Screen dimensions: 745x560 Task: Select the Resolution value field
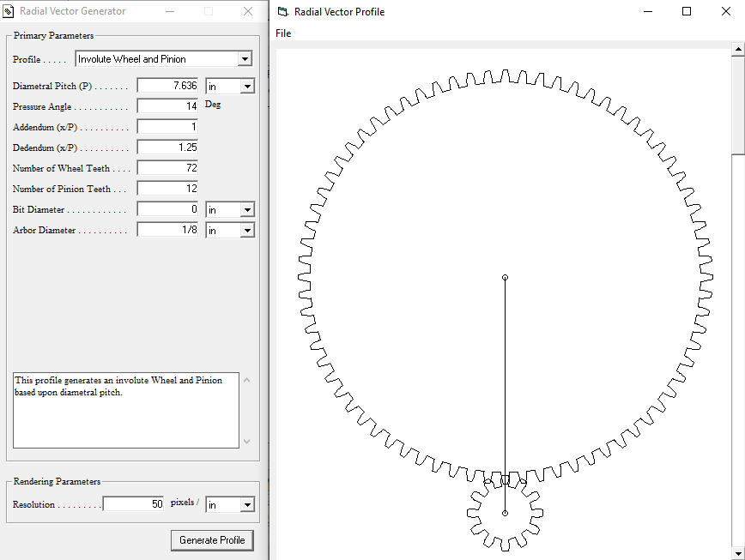click(x=133, y=503)
